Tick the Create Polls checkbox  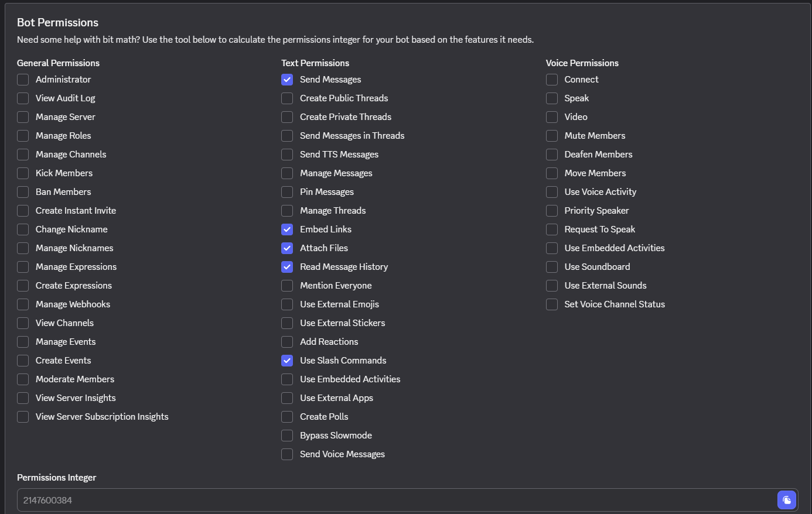coord(287,417)
